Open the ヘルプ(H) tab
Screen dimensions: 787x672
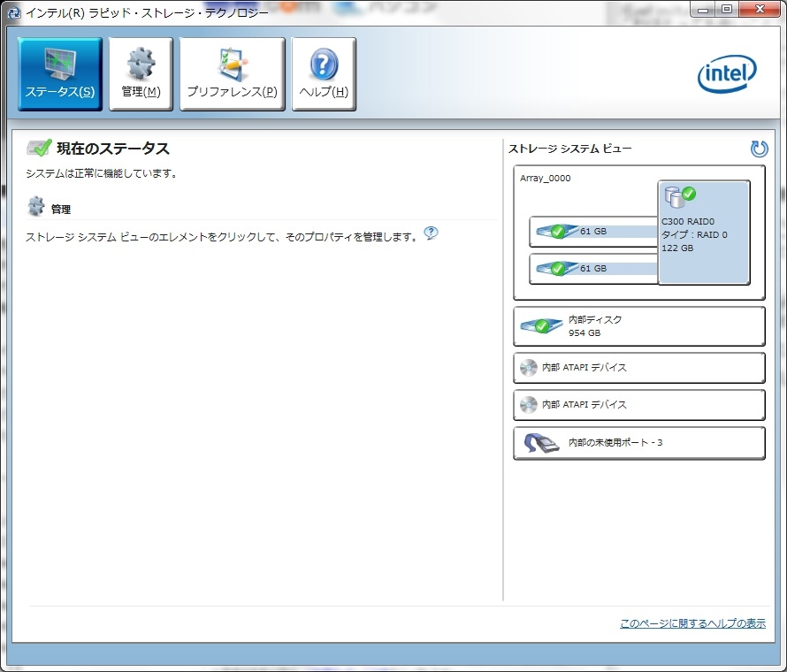(x=324, y=73)
